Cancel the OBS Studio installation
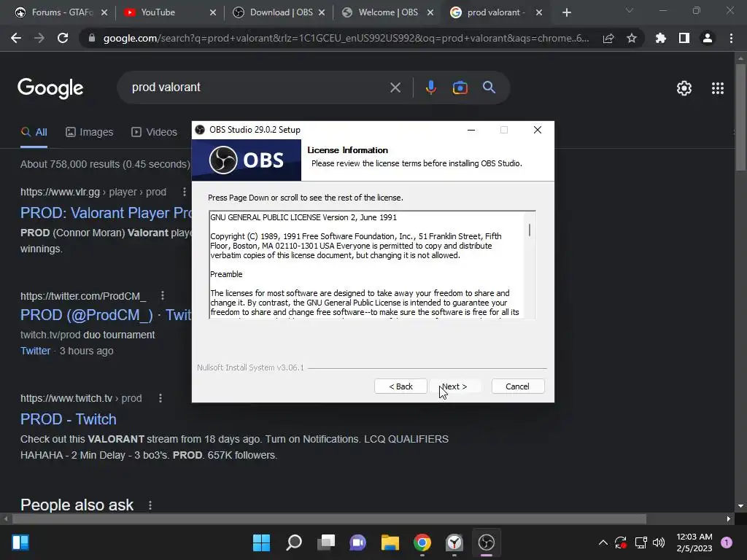The image size is (747, 560). (517, 386)
